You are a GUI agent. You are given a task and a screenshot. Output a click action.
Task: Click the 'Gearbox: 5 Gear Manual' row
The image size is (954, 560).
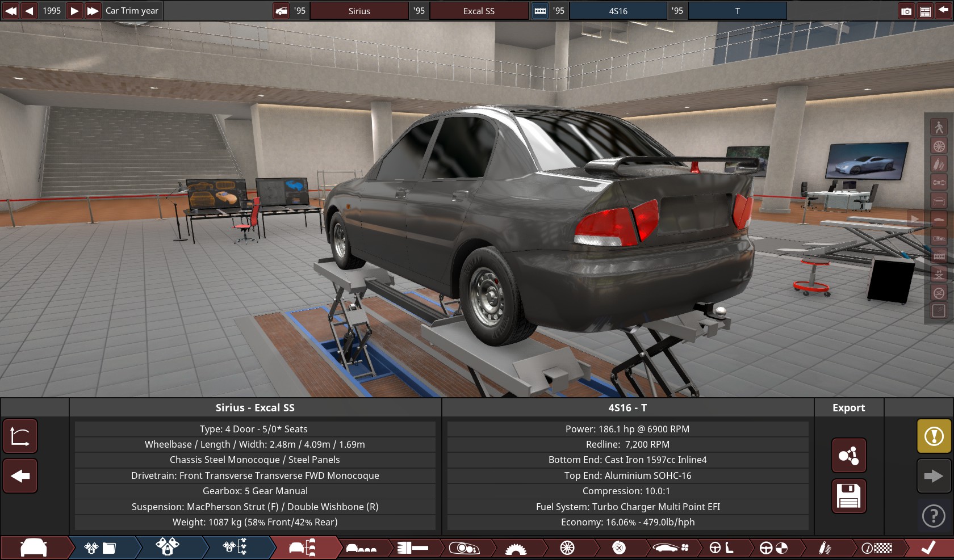tap(255, 491)
